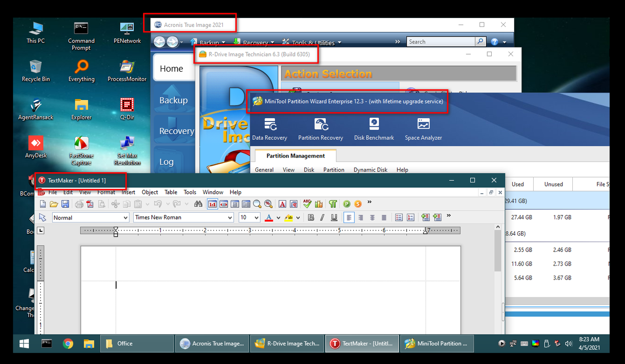Apply the red font color button
625x364 pixels.
click(269, 218)
